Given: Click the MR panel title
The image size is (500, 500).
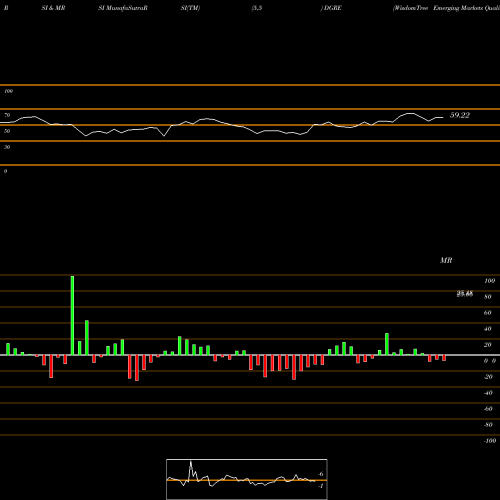Looking at the screenshot, I should click(446, 260).
